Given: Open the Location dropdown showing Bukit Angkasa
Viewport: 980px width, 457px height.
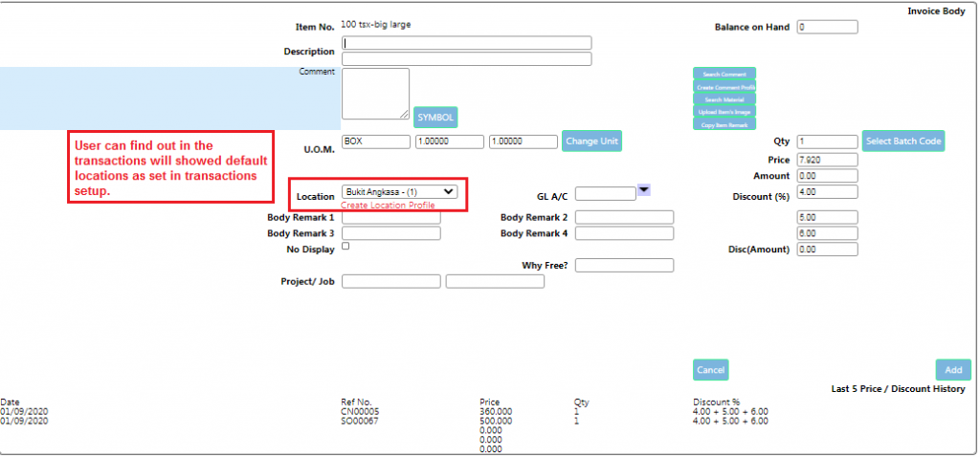Looking at the screenshot, I should (x=399, y=191).
